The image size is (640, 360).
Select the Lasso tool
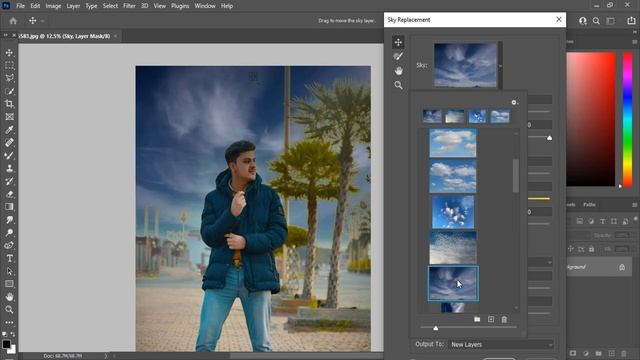coord(9,78)
